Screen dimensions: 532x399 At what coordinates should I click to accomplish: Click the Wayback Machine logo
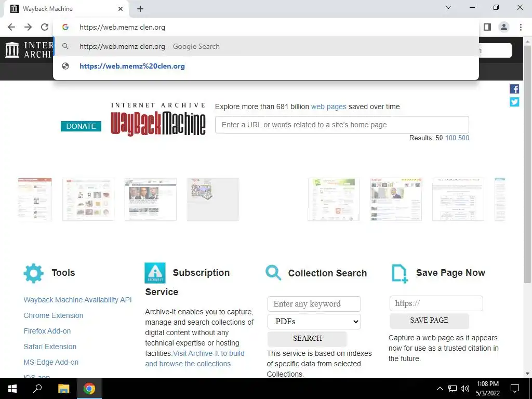click(x=158, y=119)
